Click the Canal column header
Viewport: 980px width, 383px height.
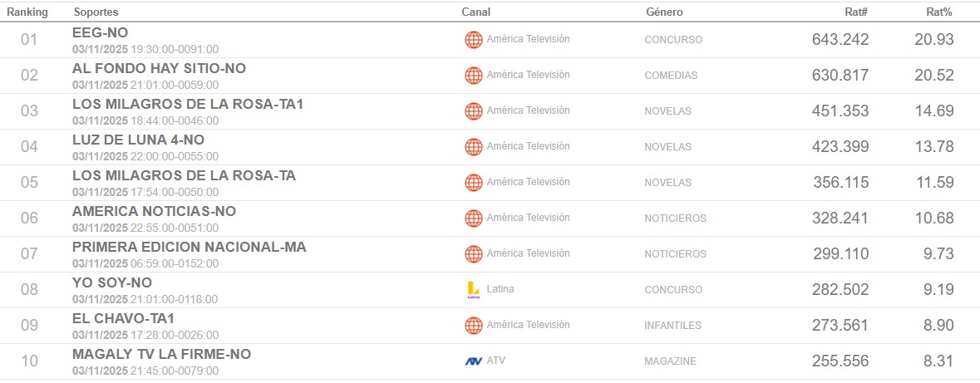(x=476, y=12)
